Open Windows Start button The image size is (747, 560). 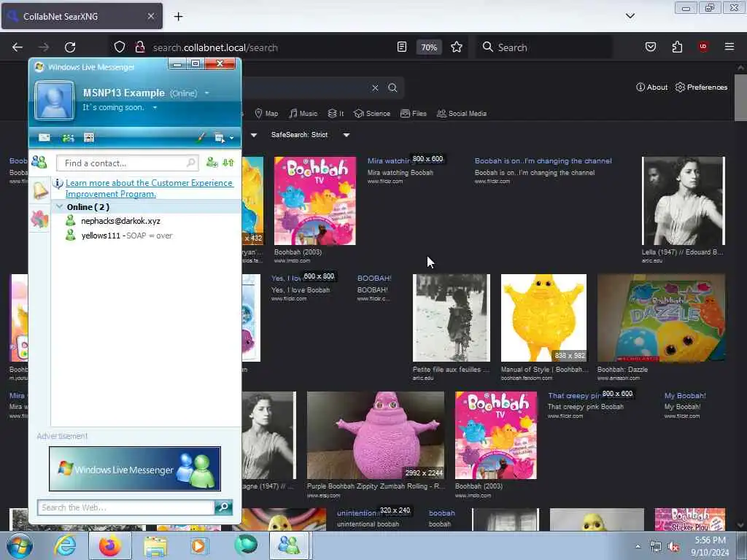click(19, 545)
